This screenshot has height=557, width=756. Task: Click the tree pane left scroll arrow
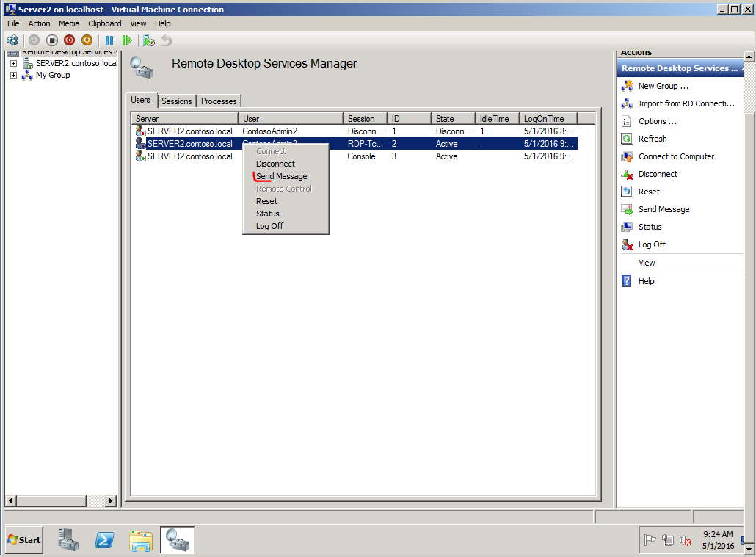(x=10, y=501)
